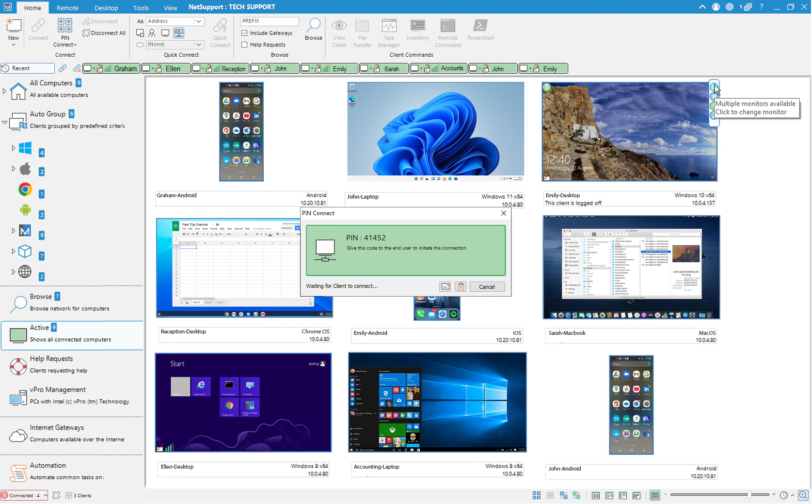The width and height of the screenshot is (812, 504).
Task: Open the Address type dropdown
Action: point(198,21)
